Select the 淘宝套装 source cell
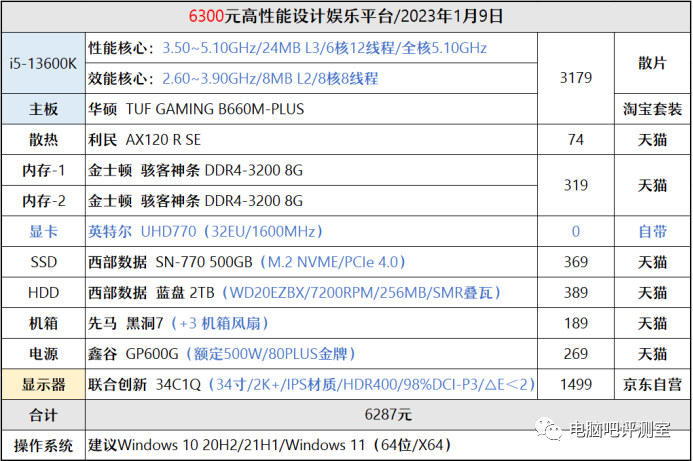693x461 pixels. pos(652,109)
